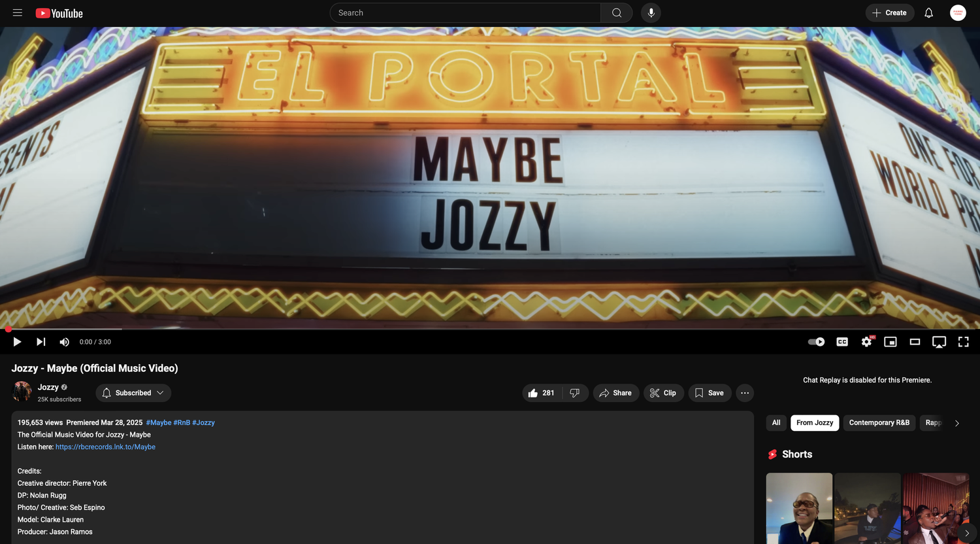Click the '0:00 / 3:00' time display

coord(95,342)
